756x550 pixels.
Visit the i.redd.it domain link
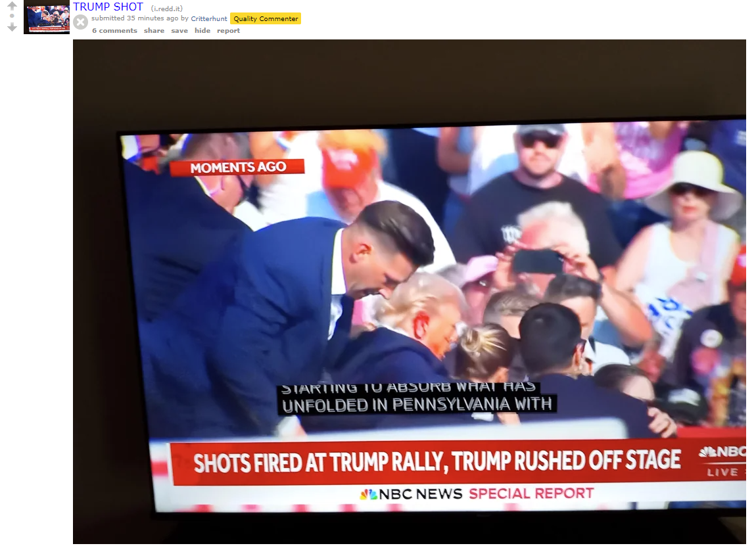(167, 9)
